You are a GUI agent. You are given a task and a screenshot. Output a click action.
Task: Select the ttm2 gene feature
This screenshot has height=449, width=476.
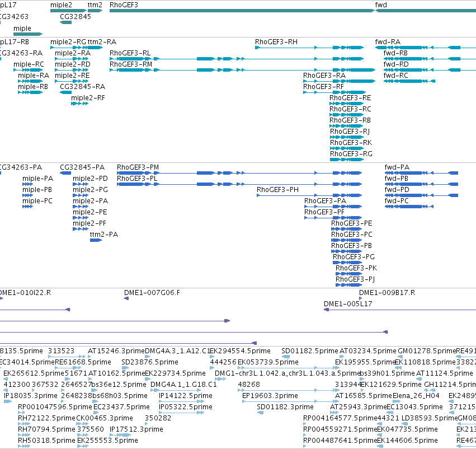[x=95, y=11]
